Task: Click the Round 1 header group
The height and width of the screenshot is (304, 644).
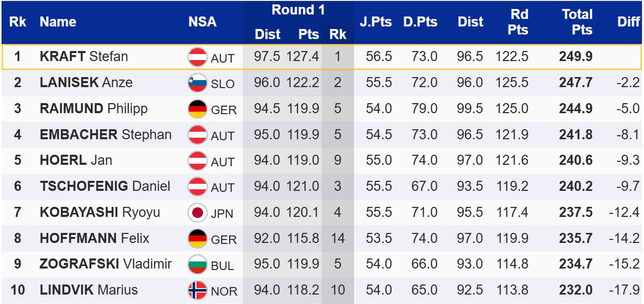Action: (298, 10)
